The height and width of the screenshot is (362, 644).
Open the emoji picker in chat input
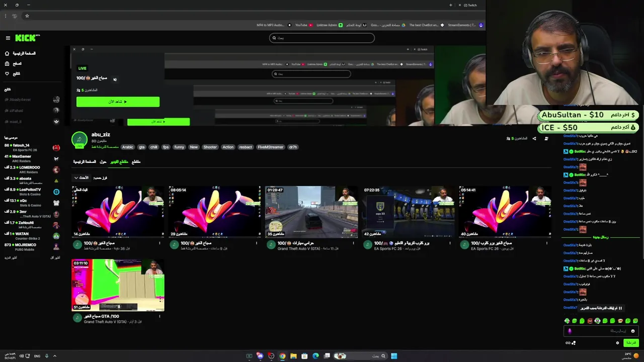point(633,331)
